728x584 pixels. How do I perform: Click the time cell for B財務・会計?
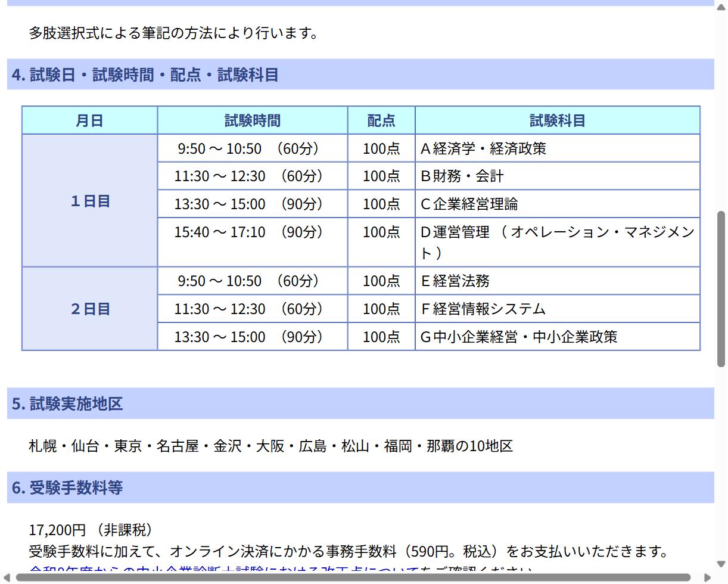click(253, 176)
